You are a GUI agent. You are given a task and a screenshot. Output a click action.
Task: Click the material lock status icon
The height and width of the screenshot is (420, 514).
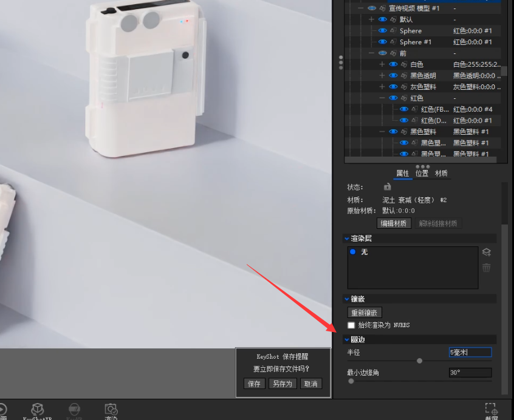click(x=387, y=187)
